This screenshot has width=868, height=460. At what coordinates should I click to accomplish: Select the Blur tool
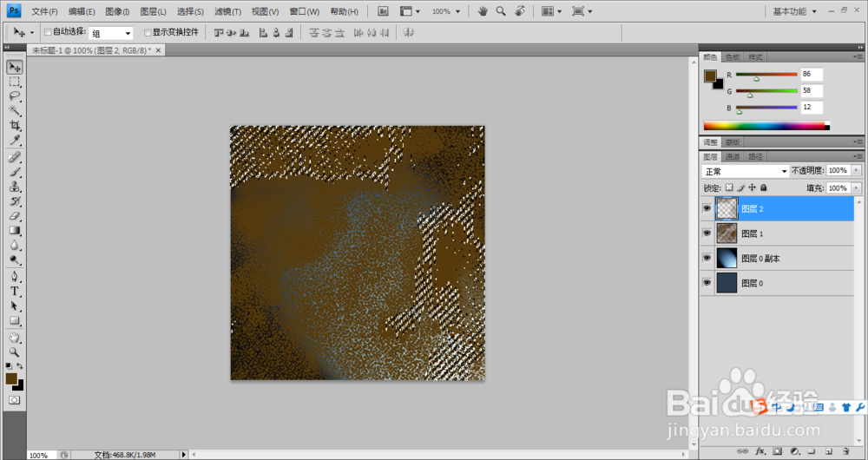pyautogui.click(x=15, y=246)
